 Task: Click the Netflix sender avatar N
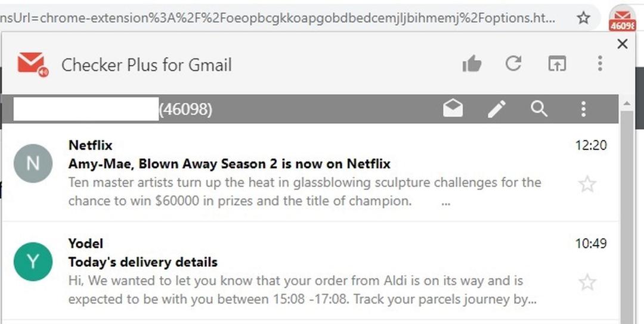coord(33,163)
